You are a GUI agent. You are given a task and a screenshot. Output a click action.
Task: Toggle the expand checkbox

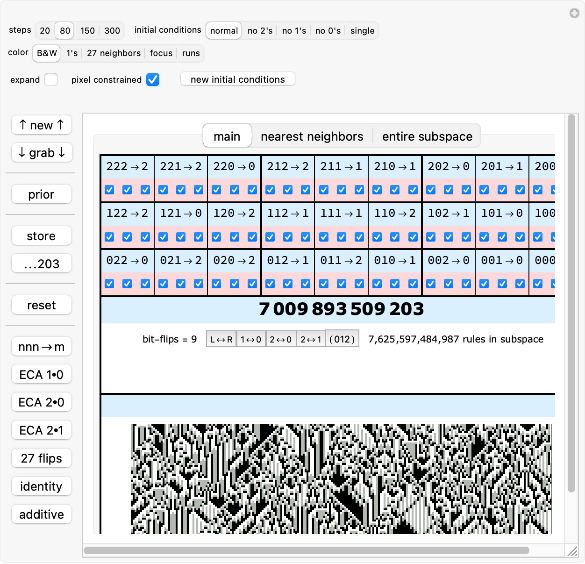[x=51, y=79]
